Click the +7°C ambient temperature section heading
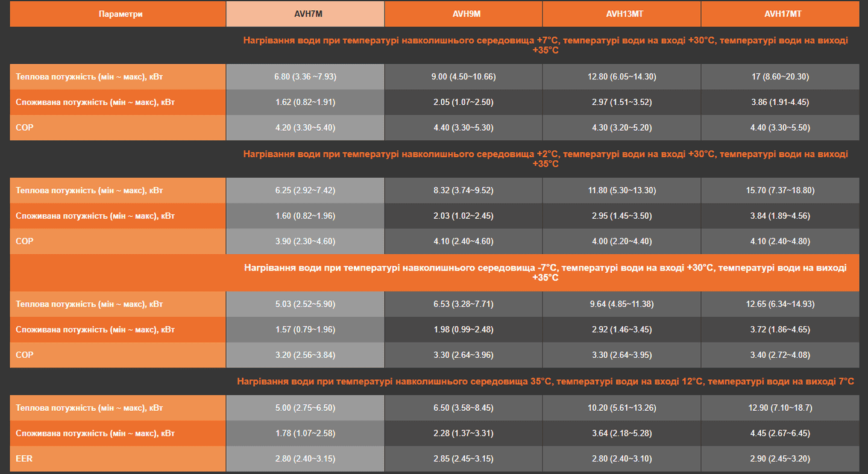The height and width of the screenshot is (474, 868). click(x=545, y=45)
